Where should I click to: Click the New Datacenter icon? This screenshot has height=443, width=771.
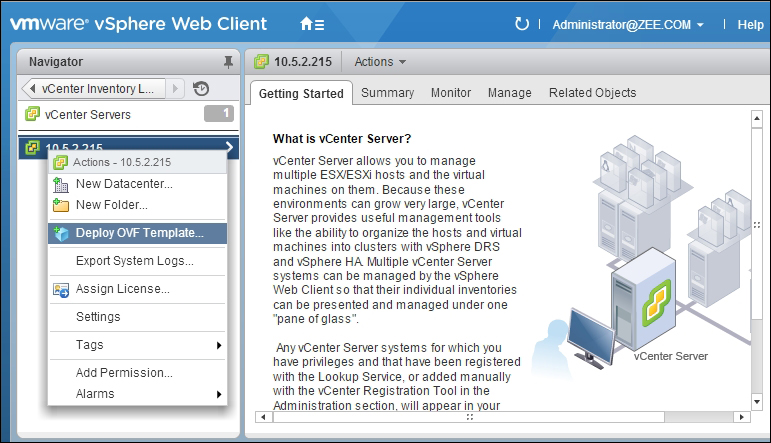click(x=60, y=184)
